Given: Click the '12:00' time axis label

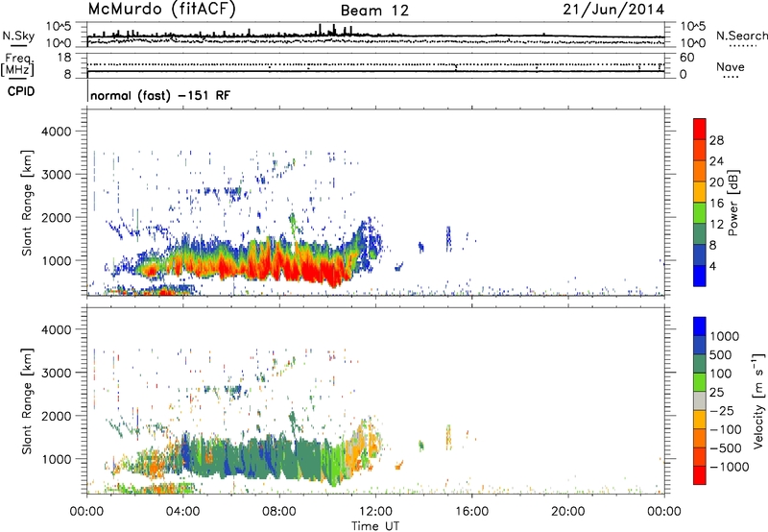Looking at the screenshot, I should coord(375,512).
